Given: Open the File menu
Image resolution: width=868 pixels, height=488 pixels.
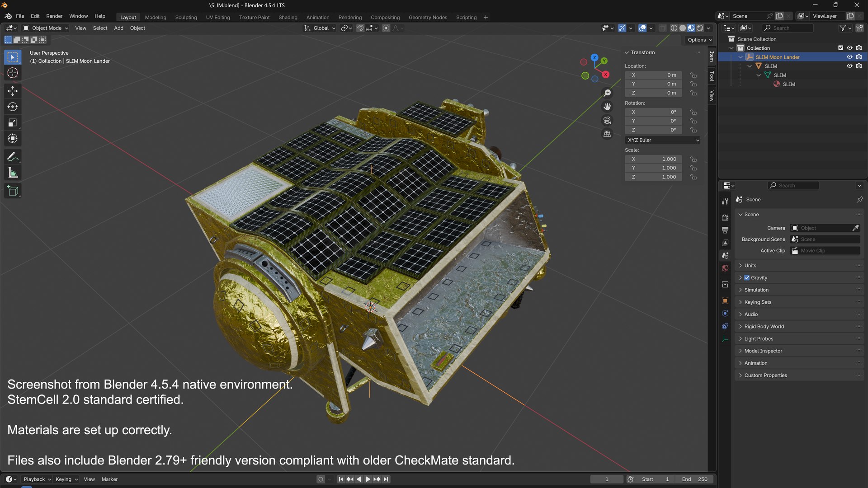Looking at the screenshot, I should [x=20, y=16].
